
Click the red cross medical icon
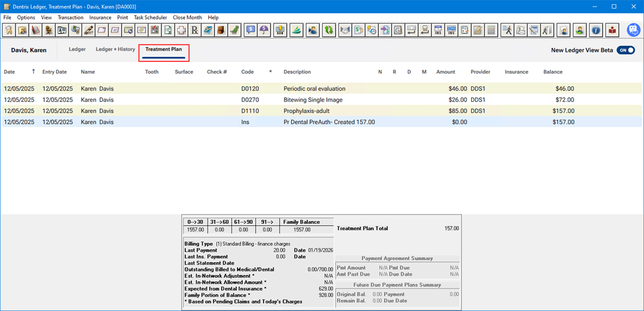181,30
